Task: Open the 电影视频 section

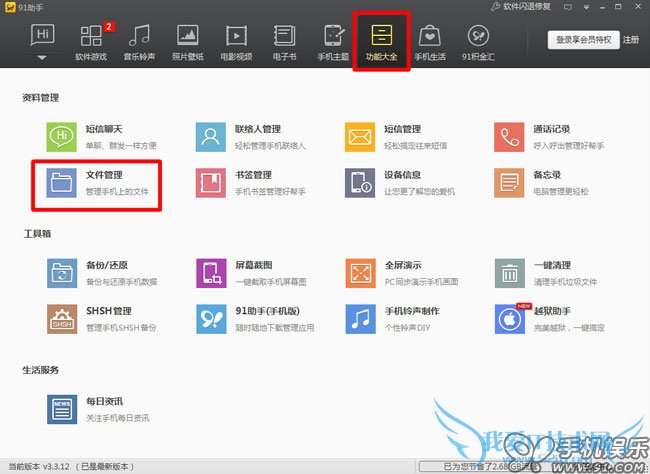Action: point(236,42)
